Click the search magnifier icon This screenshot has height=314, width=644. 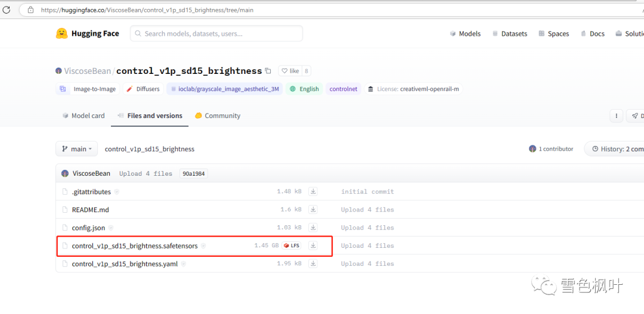(138, 33)
